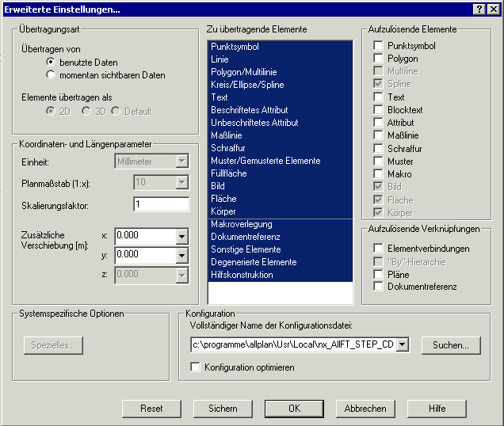504x426 pixels.
Task: Select 'Bild' in the transfer elements list
Action: (x=281, y=186)
